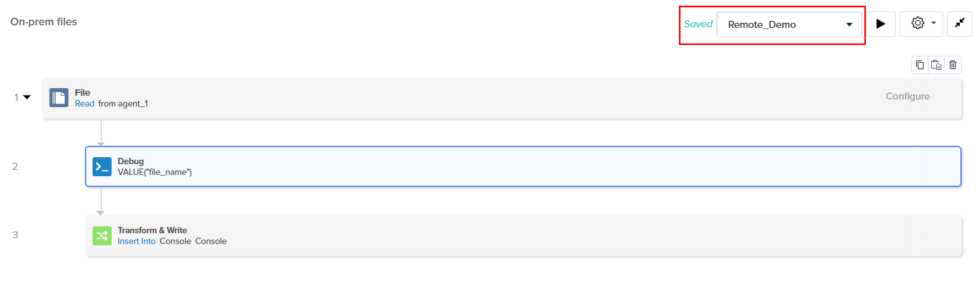Image resolution: width=980 pixels, height=296 pixels.
Task: Open the Remote_Demo environment dropdown
Action: click(x=789, y=25)
